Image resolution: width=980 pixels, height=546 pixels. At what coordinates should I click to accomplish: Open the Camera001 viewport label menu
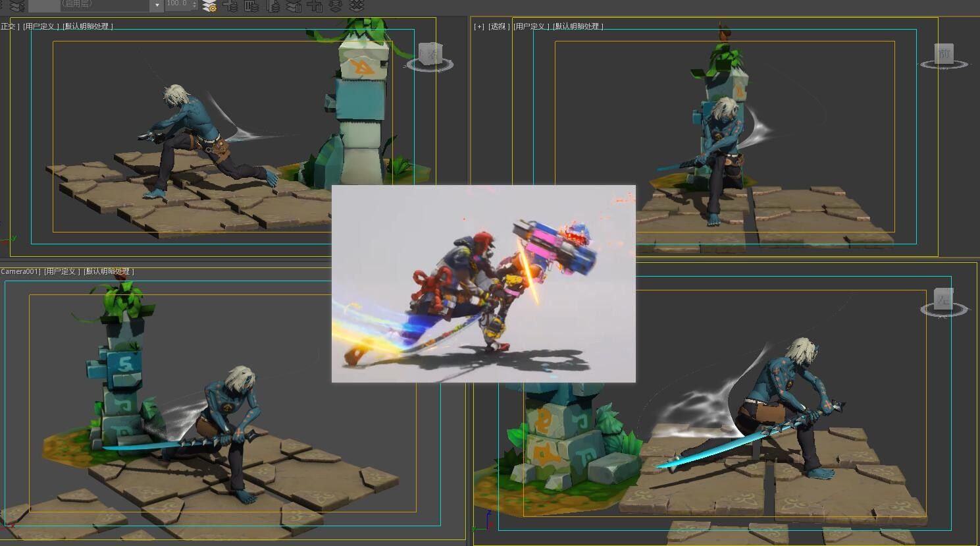click(x=20, y=271)
